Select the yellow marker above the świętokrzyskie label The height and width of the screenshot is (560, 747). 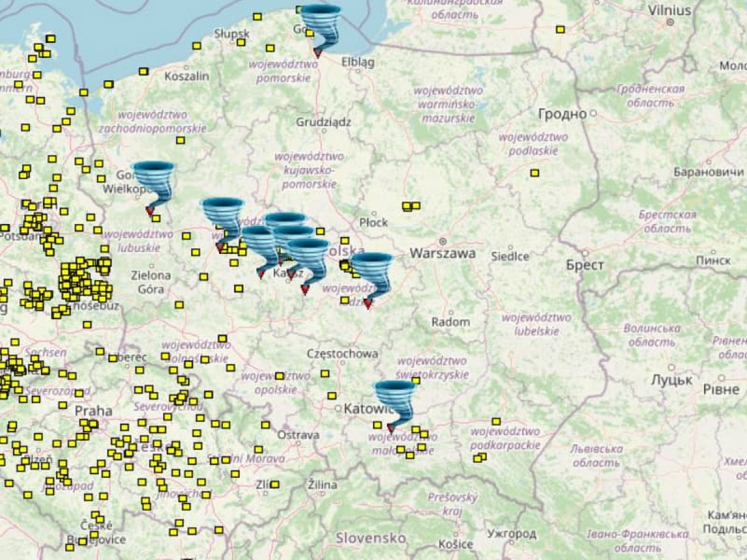pos(415,381)
